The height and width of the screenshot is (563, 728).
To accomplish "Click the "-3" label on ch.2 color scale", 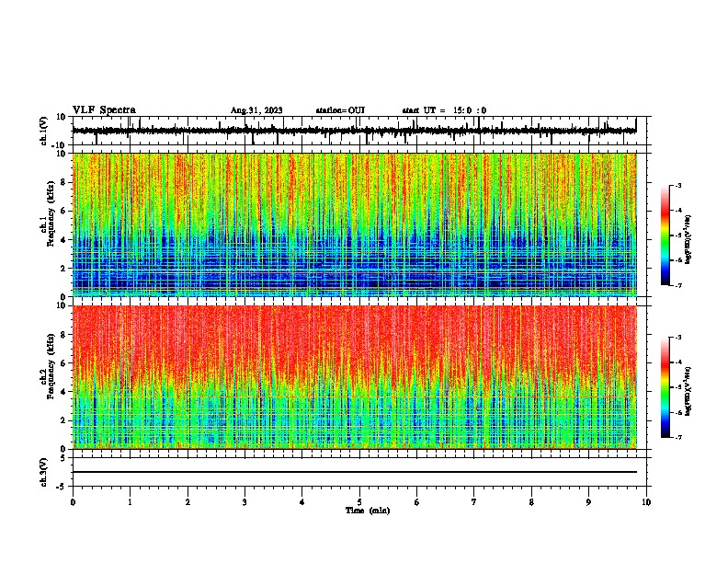I will pos(677,338).
